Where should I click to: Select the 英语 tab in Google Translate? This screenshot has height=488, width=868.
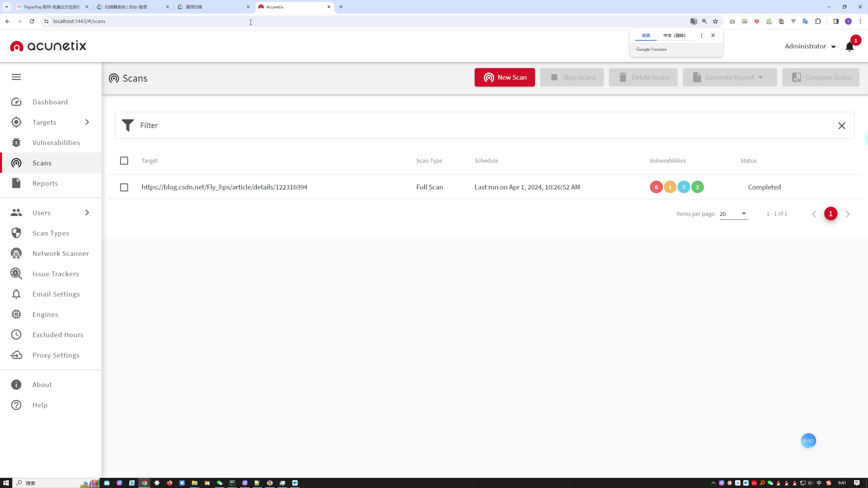click(646, 35)
